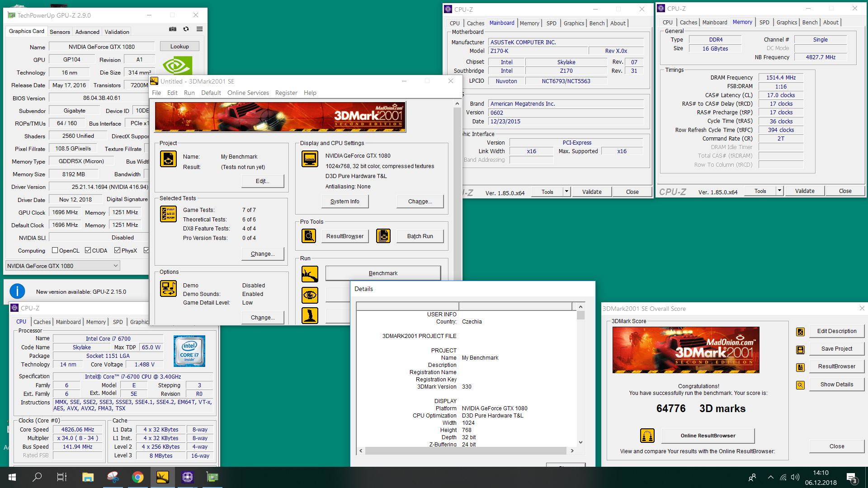Click the Save Project disk icon
868x488 pixels.
click(800, 349)
